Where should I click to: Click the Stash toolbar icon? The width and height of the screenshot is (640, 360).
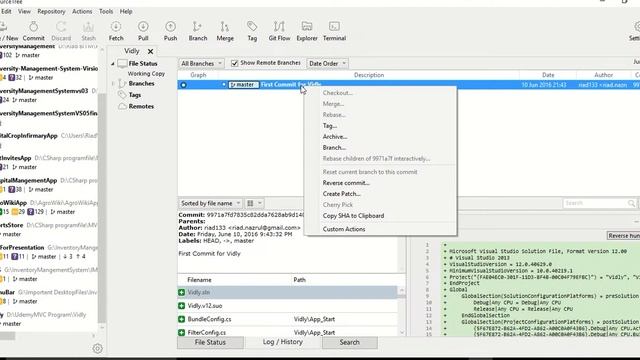pyautogui.click(x=88, y=31)
